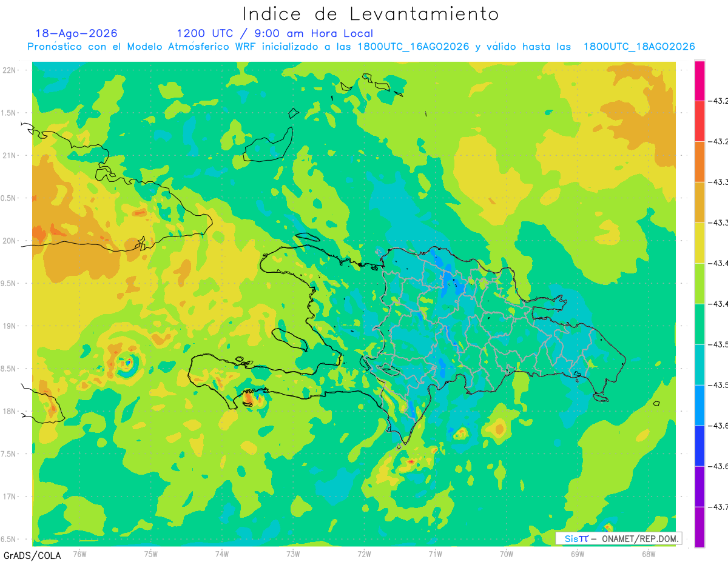The height and width of the screenshot is (562, 728).
Task: Click the 69W longitude axis label
Action: (x=578, y=554)
